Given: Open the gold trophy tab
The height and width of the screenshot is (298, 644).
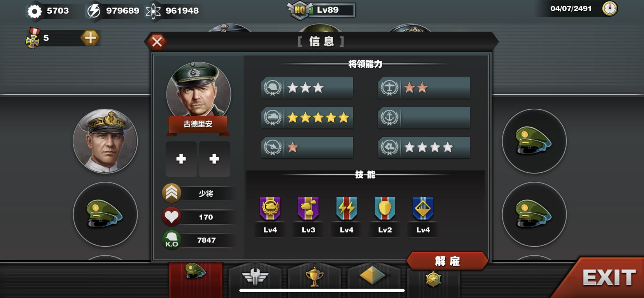Looking at the screenshot, I should click(x=314, y=276).
